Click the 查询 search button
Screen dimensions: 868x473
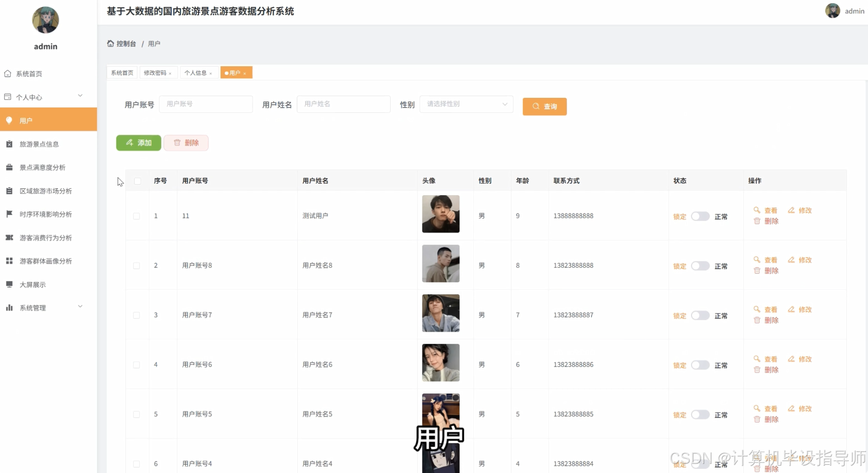(x=544, y=106)
